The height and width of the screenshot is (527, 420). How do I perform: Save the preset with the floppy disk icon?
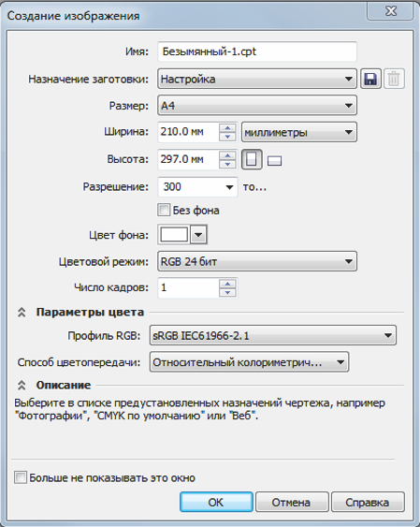(x=370, y=79)
